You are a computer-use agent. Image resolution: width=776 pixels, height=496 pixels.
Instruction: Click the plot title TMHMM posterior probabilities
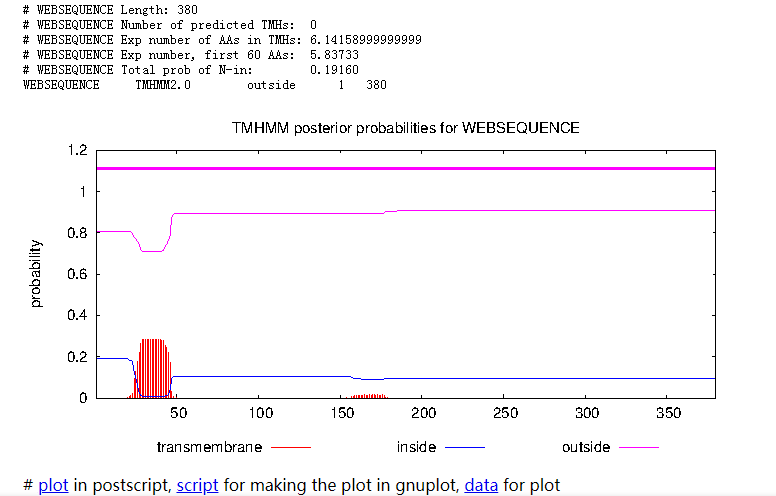tap(405, 128)
